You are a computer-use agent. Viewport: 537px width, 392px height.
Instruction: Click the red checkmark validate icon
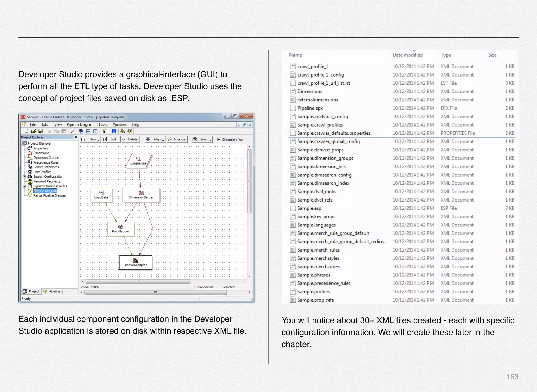pos(72,131)
